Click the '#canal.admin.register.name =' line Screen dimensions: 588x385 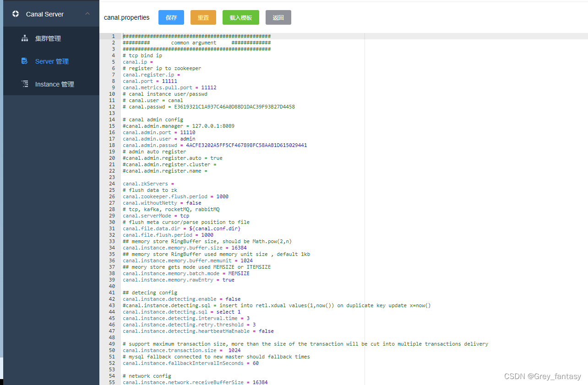(165, 171)
